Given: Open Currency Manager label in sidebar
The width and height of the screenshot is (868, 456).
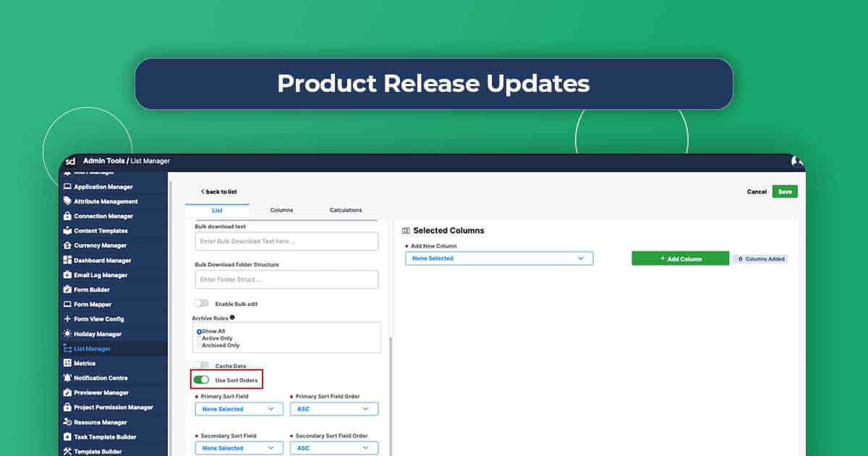Looking at the screenshot, I should tap(101, 245).
